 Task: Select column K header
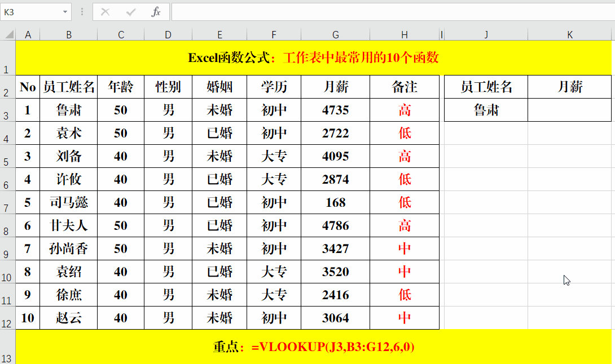pyautogui.click(x=569, y=34)
